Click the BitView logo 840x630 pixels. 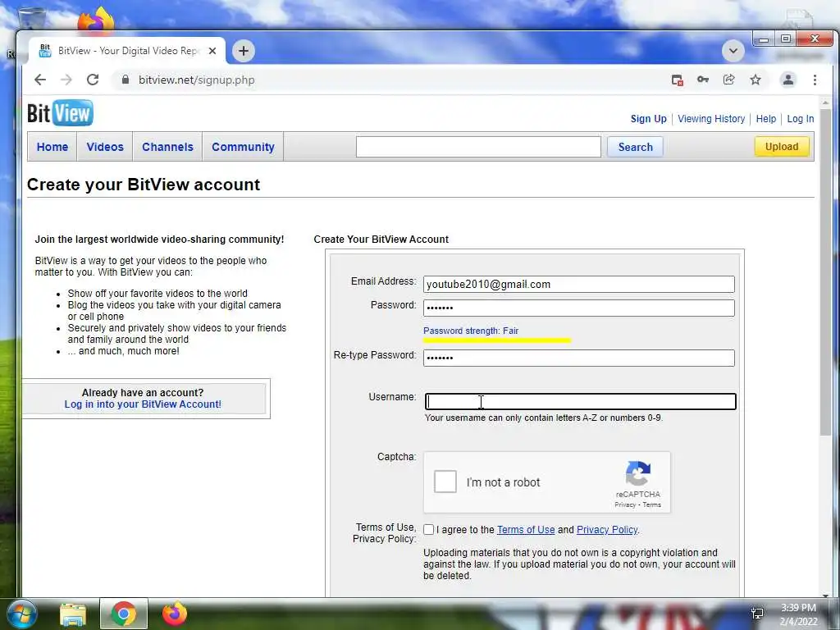click(60, 113)
